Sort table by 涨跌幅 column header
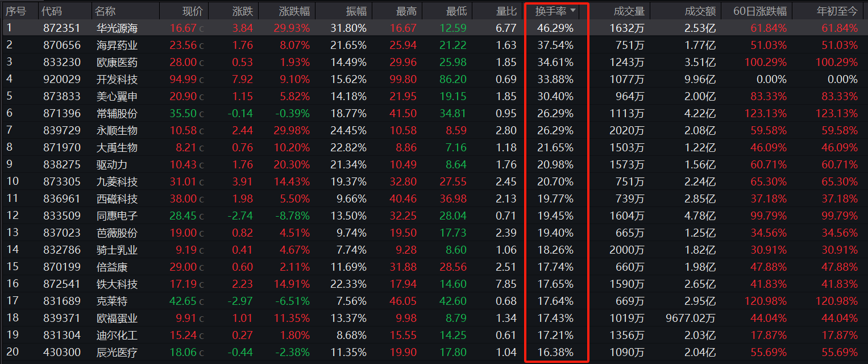This screenshot has height=364, width=868. click(x=294, y=11)
